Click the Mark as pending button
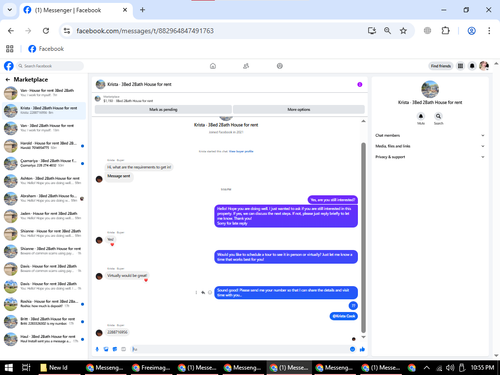The width and height of the screenshot is (500, 375). pyautogui.click(x=163, y=109)
